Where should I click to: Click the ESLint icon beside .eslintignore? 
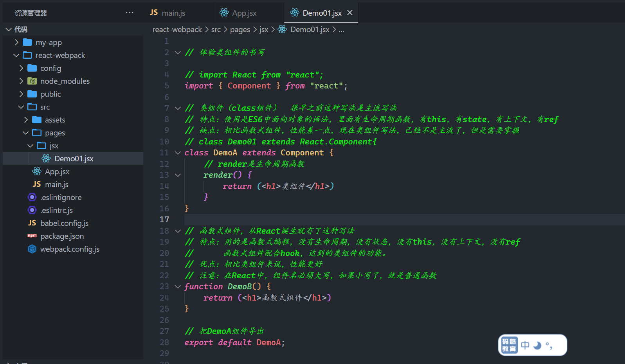click(32, 197)
